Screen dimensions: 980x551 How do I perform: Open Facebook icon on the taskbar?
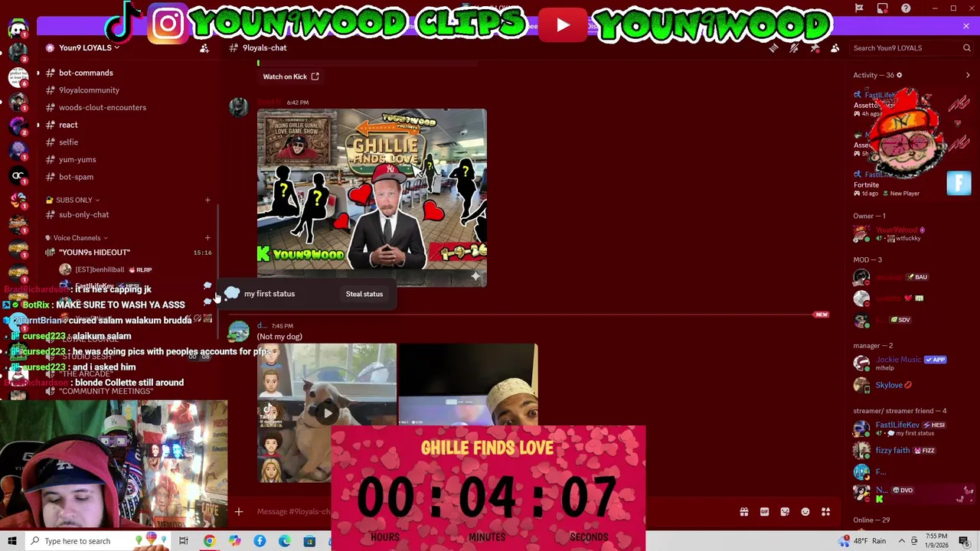click(x=260, y=541)
